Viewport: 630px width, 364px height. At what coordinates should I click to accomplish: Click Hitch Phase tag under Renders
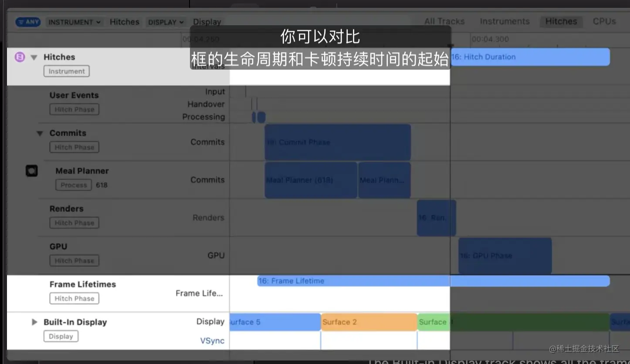[75, 223]
